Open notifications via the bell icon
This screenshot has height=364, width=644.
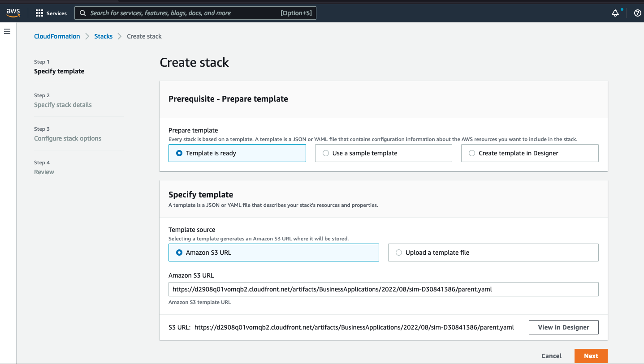tap(615, 13)
